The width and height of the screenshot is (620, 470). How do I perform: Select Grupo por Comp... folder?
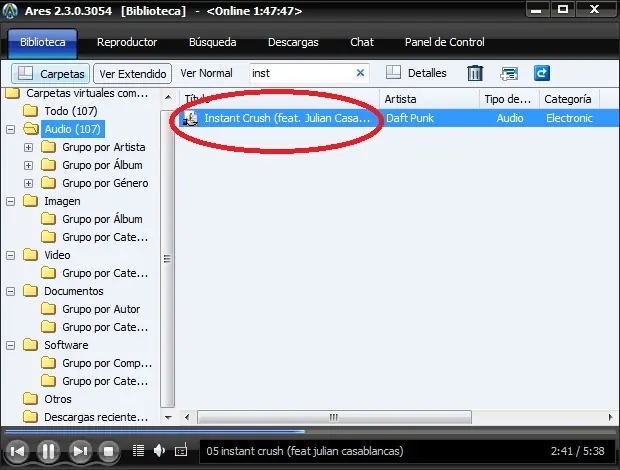(x=107, y=363)
